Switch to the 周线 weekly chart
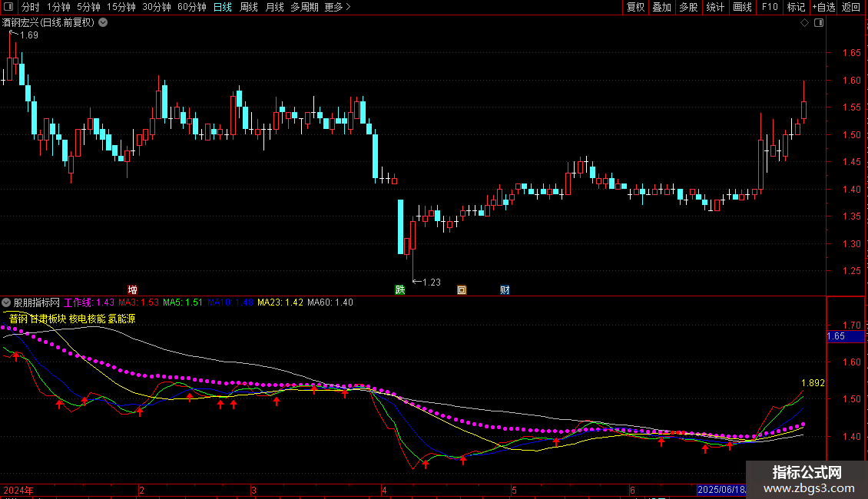 coord(249,7)
